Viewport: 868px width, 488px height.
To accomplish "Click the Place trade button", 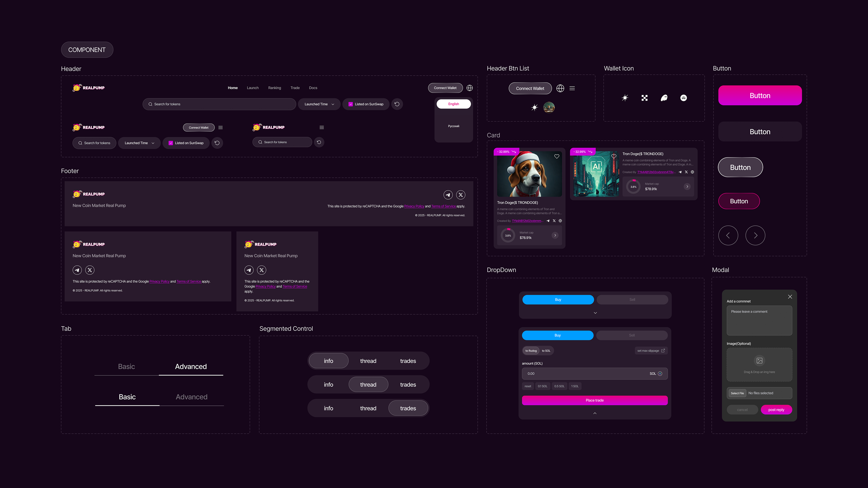I will (594, 400).
